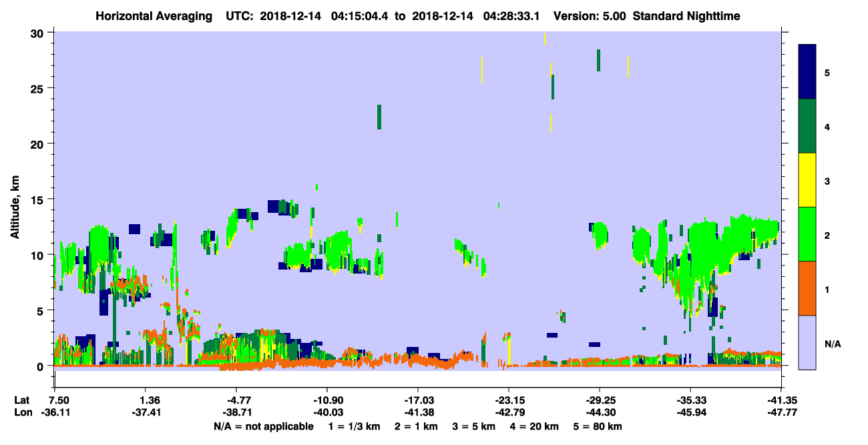Click longitude value -42.79
Screen dimensions: 868x445
tap(508, 412)
